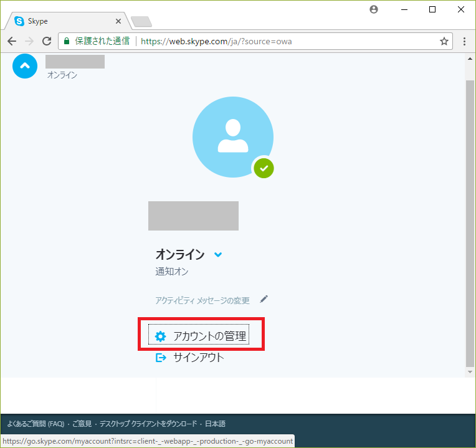Screen dimensions: 476x448
Task: Minimize the Chrome window
Action: click(404, 9)
